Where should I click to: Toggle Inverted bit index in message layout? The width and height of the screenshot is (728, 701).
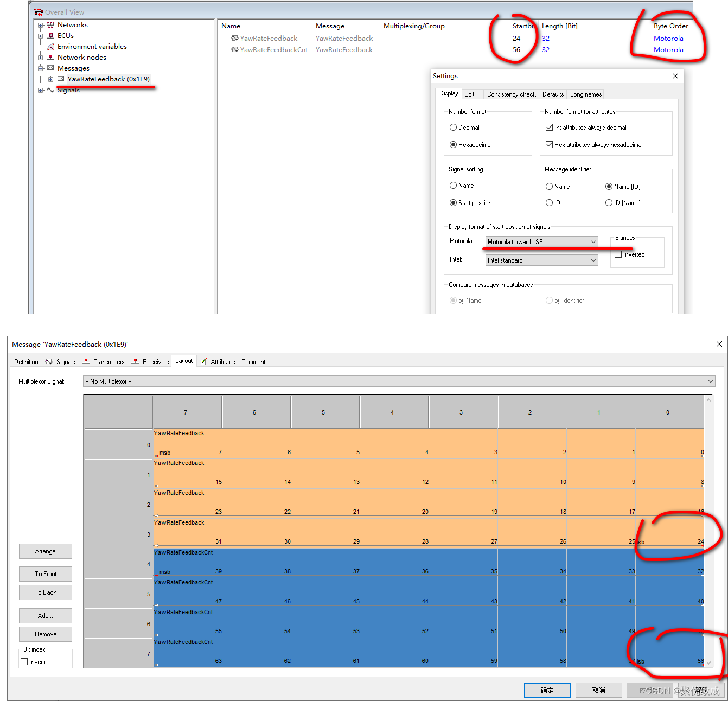(x=24, y=662)
